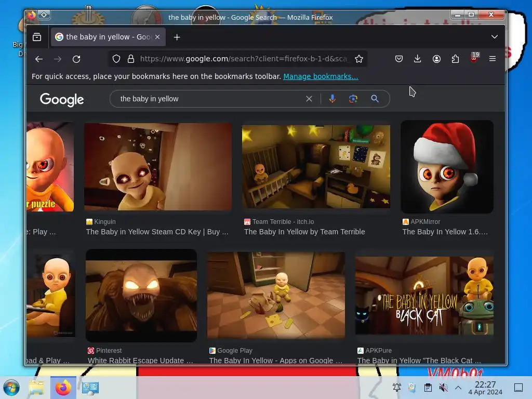Open the Manage bookmarks link
This screenshot has width=532, height=399.
pos(321,76)
